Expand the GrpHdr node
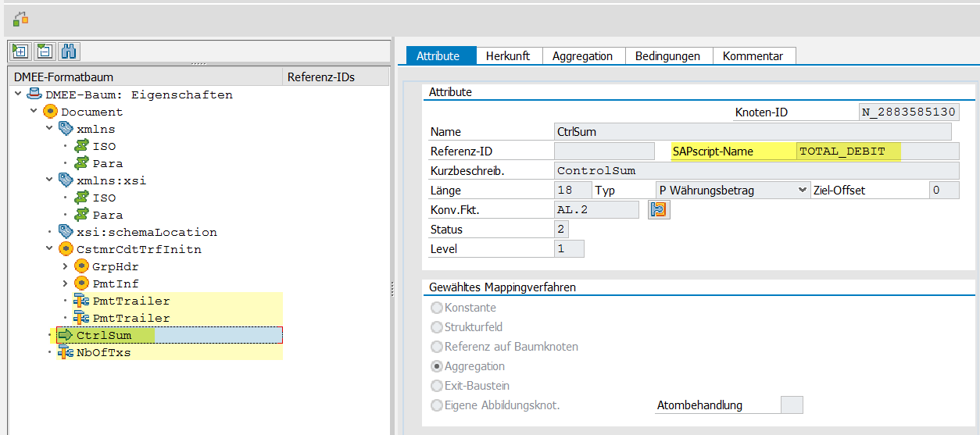Viewport: 980px width, 435px height. pos(65,266)
